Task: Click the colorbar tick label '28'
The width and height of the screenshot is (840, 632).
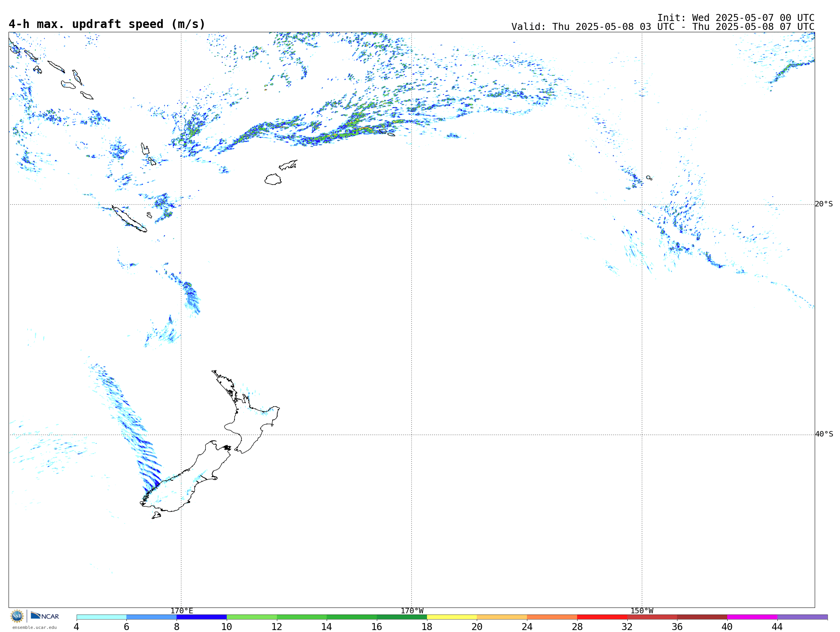Action: pos(577,627)
